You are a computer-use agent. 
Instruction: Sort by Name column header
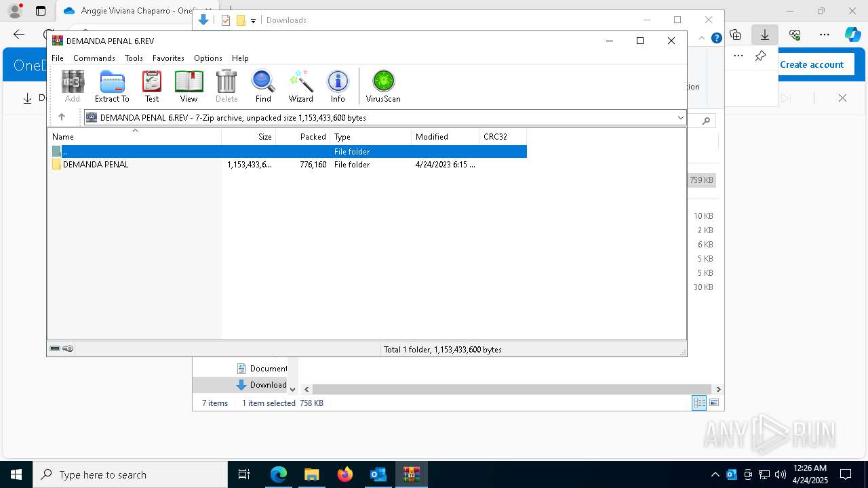[x=134, y=136]
